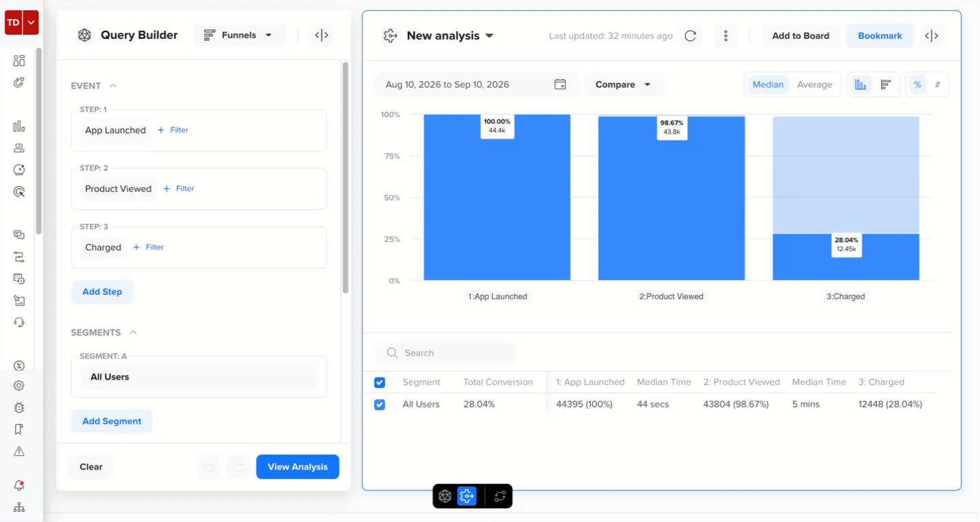Open the notification bell with red dot
This screenshot has height=522, width=980.
19,485
